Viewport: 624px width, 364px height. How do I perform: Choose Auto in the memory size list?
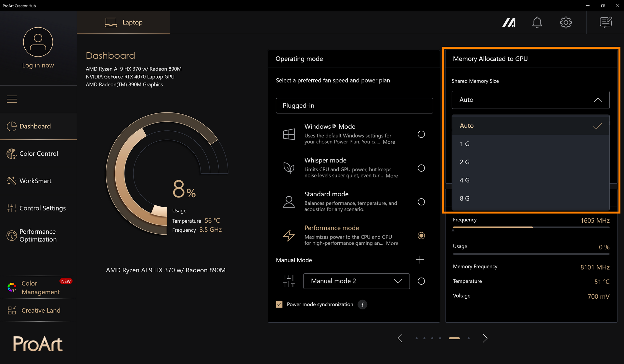coord(530,126)
